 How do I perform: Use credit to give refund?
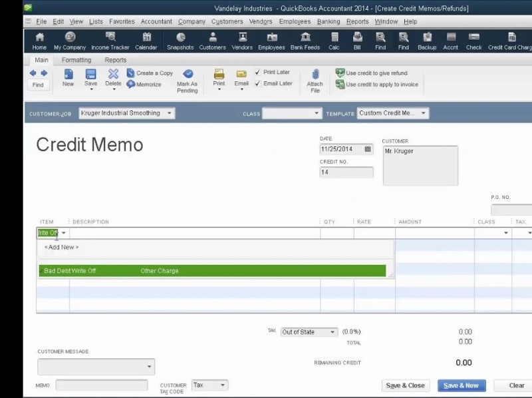(372, 73)
